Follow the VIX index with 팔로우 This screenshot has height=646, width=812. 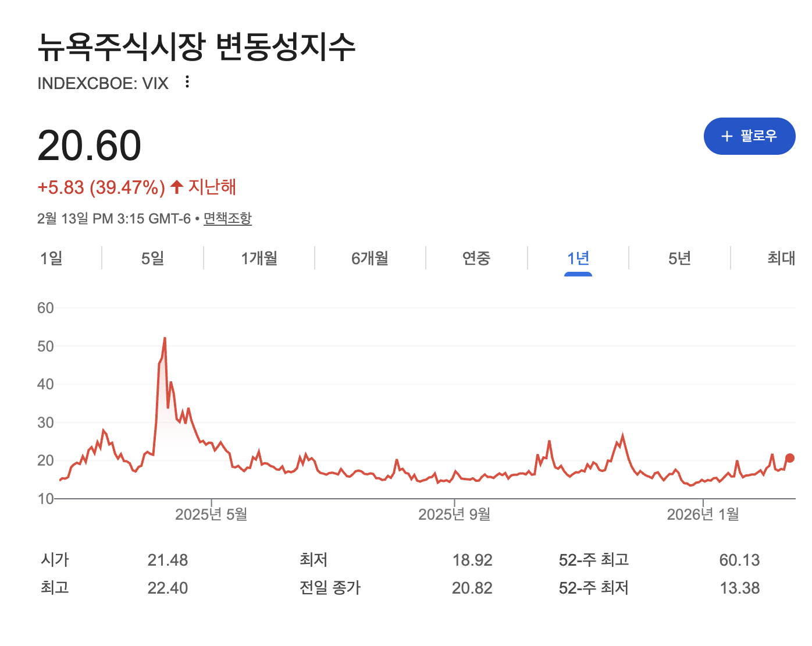click(749, 136)
